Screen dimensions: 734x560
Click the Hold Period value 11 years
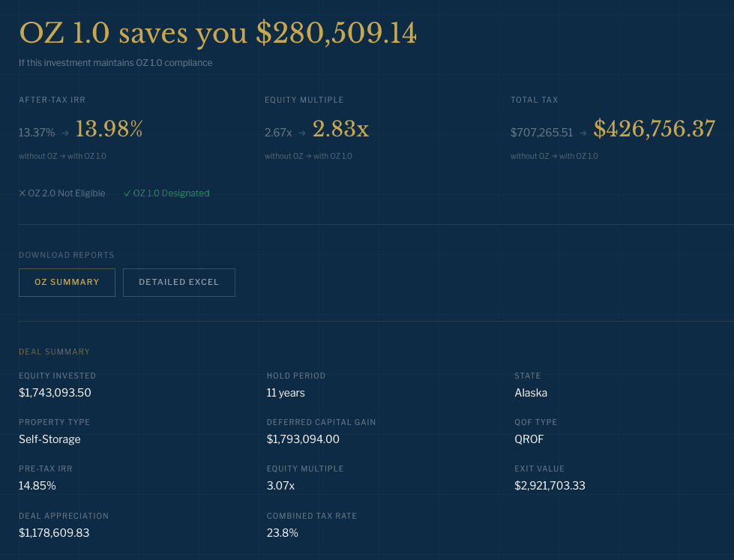[286, 393]
